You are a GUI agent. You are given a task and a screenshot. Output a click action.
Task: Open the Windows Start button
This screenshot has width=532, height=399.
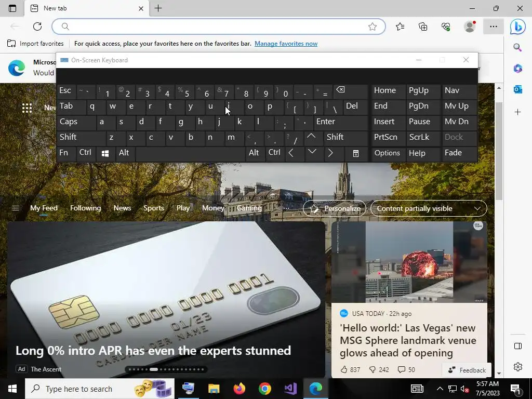pyautogui.click(x=12, y=389)
